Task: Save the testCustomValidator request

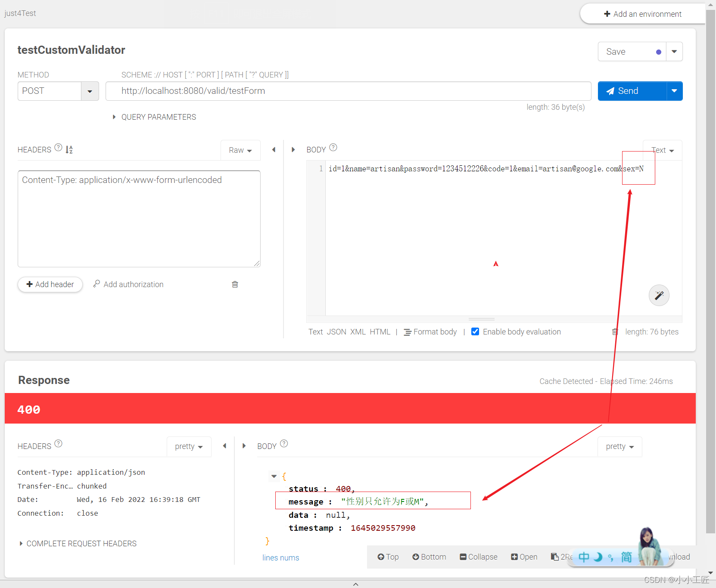Action: click(632, 52)
